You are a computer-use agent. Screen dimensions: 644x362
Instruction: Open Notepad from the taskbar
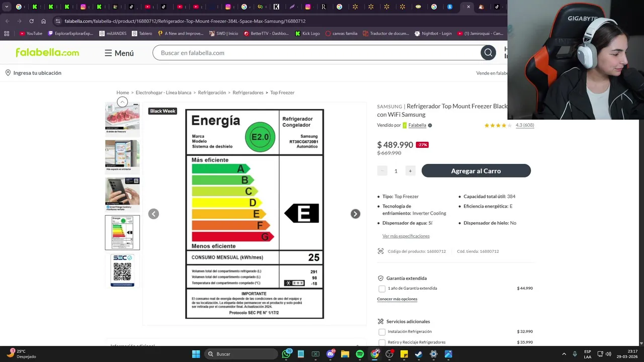click(x=301, y=354)
